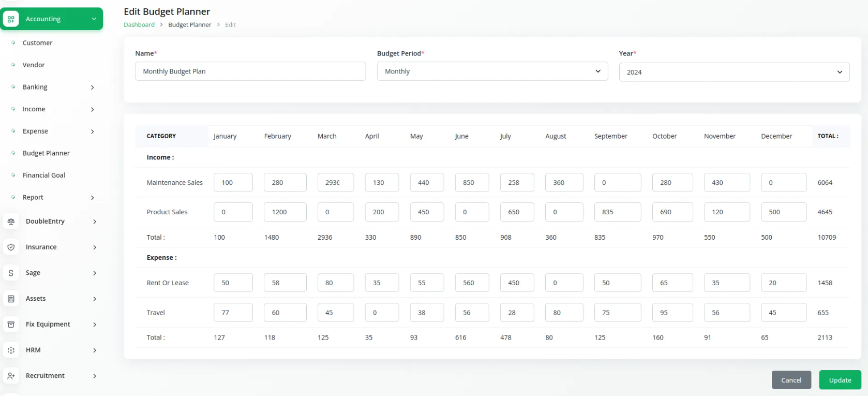Click the Accounting module grid icon
This screenshot has width=868, height=396.
click(11, 19)
